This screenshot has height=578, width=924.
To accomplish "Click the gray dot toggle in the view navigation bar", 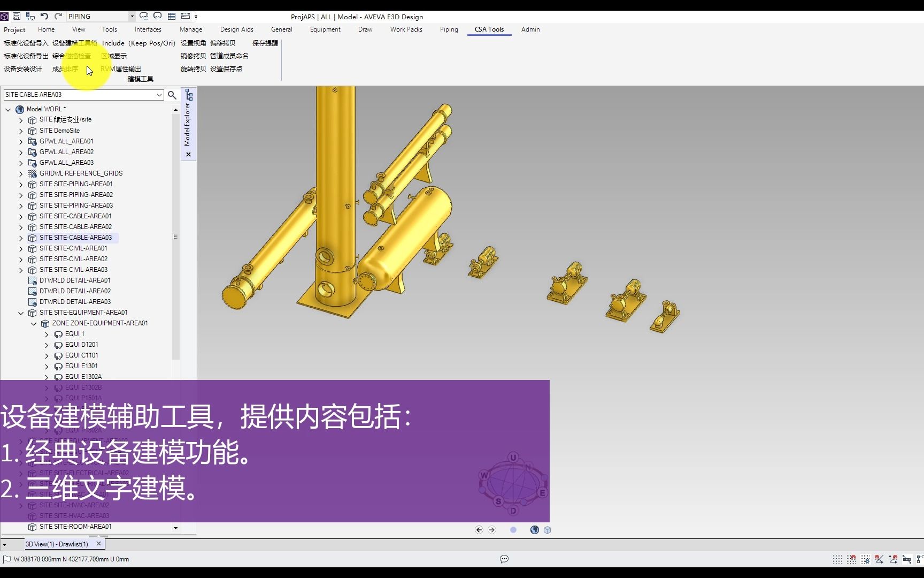I will (513, 530).
